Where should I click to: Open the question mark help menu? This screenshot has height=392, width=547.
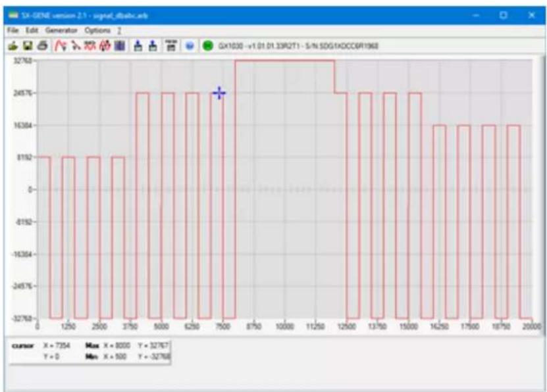pos(119,31)
